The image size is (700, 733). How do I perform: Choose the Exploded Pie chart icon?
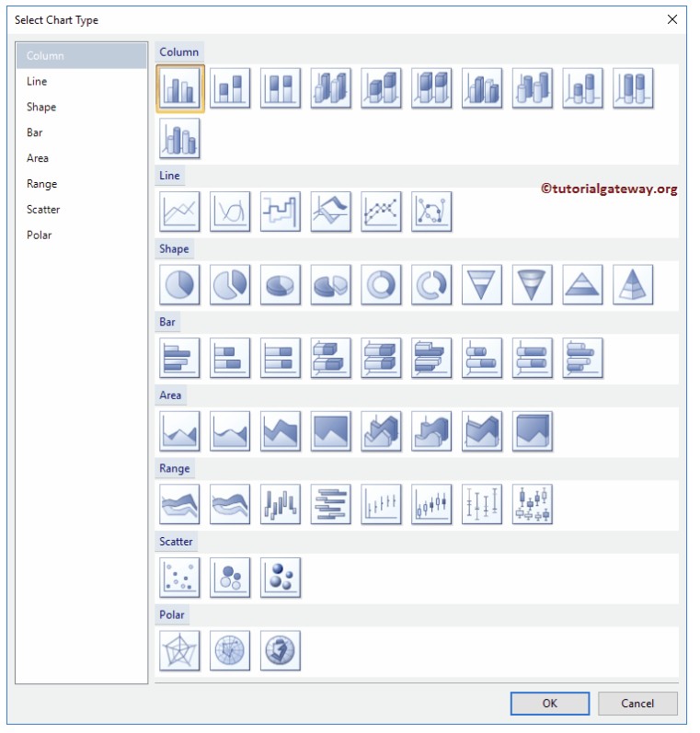tap(230, 285)
